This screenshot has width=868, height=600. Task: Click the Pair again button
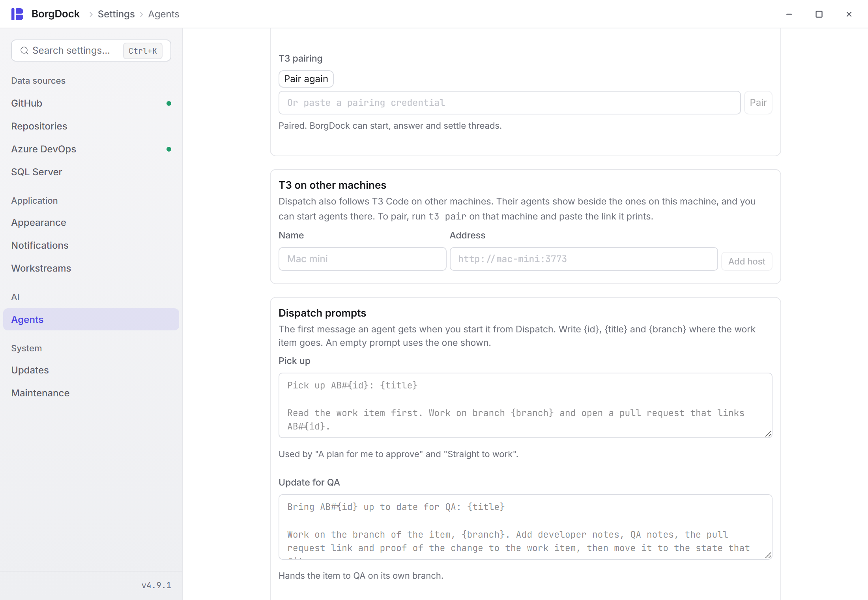(x=306, y=79)
